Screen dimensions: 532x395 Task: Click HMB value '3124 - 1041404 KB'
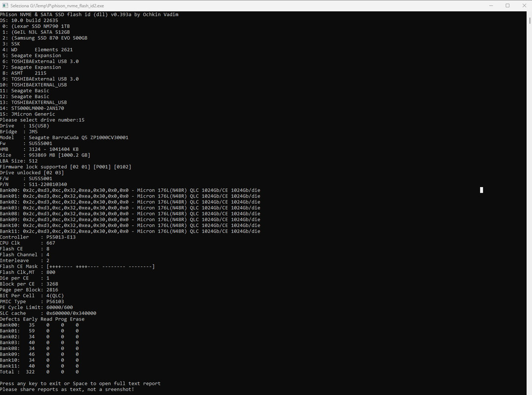tap(54, 149)
